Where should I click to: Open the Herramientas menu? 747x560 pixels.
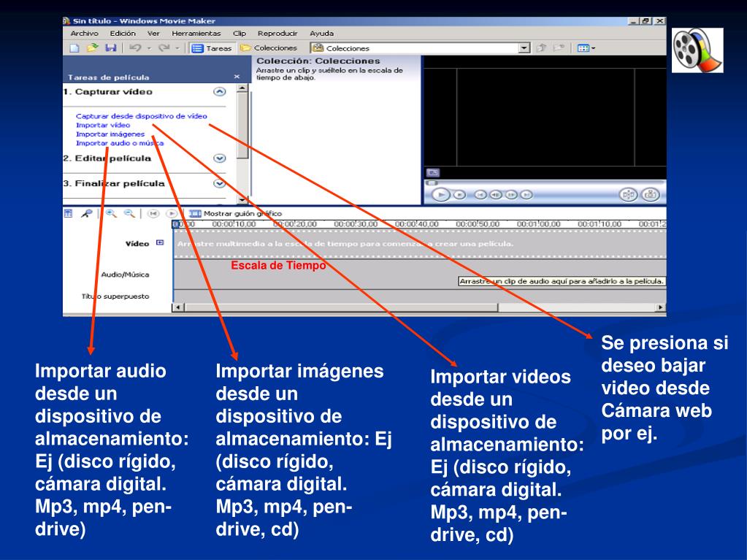[196, 34]
